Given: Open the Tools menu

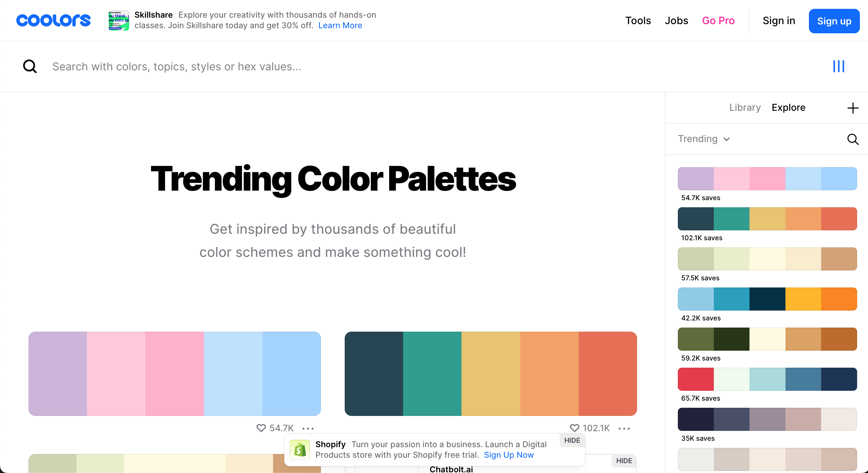Looking at the screenshot, I should (638, 21).
